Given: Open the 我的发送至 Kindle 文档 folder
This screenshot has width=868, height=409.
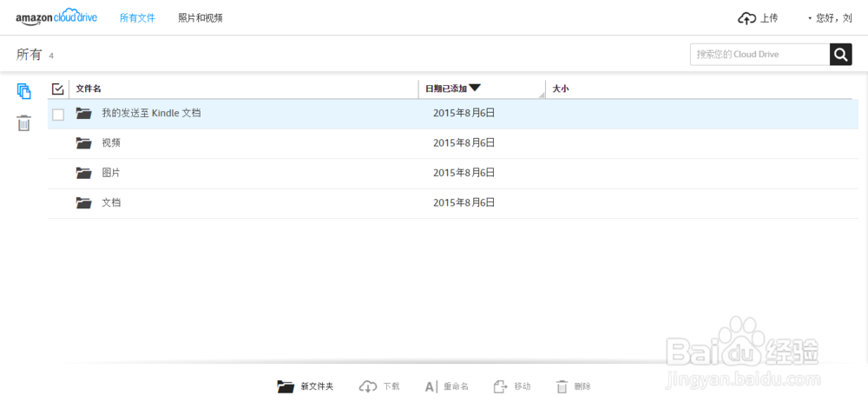Looking at the screenshot, I should tap(151, 114).
